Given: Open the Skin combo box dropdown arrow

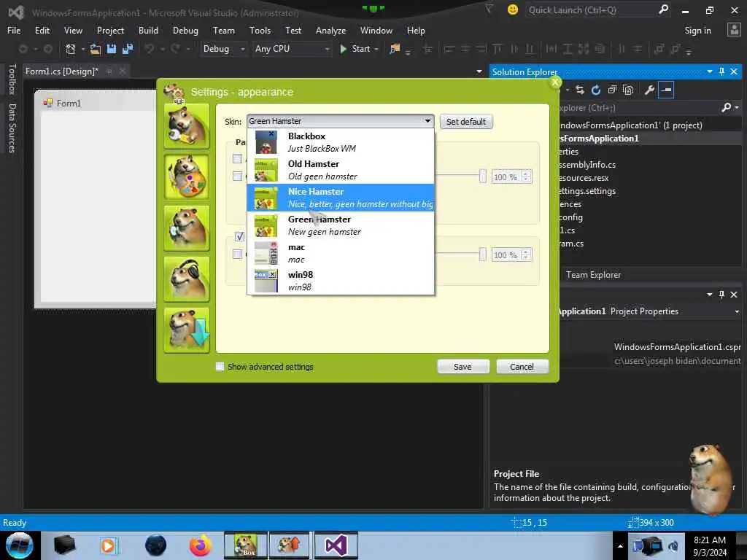Looking at the screenshot, I should point(427,121).
